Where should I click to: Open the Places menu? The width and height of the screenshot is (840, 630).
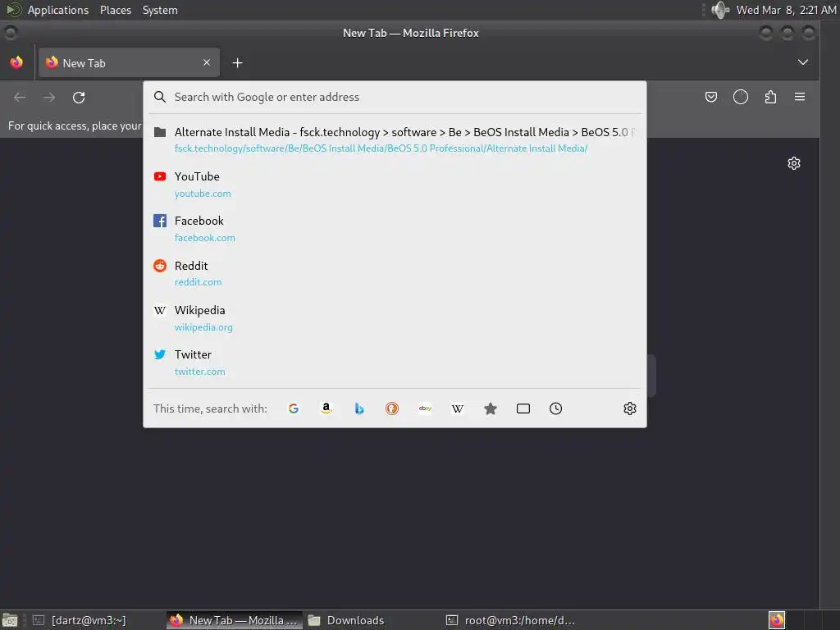click(x=116, y=10)
